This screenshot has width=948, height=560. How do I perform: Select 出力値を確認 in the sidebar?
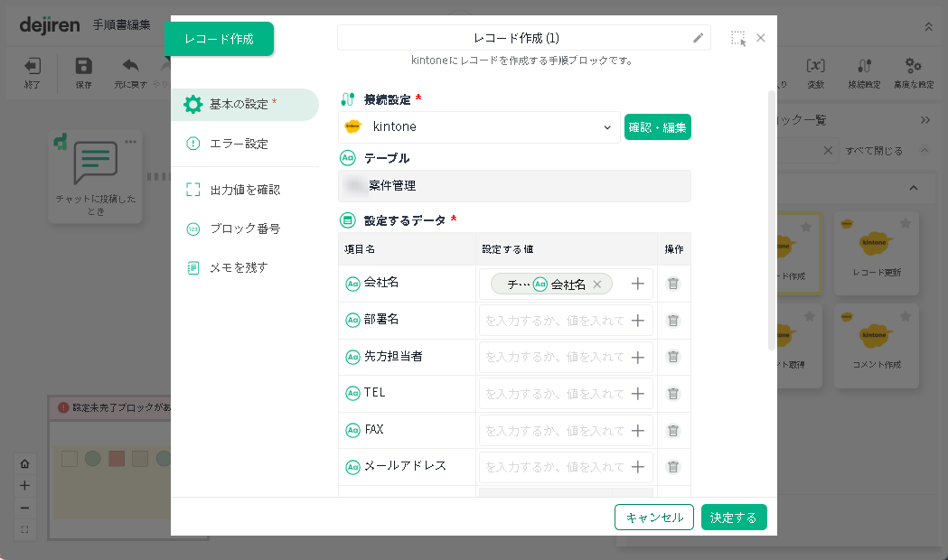pos(244,190)
